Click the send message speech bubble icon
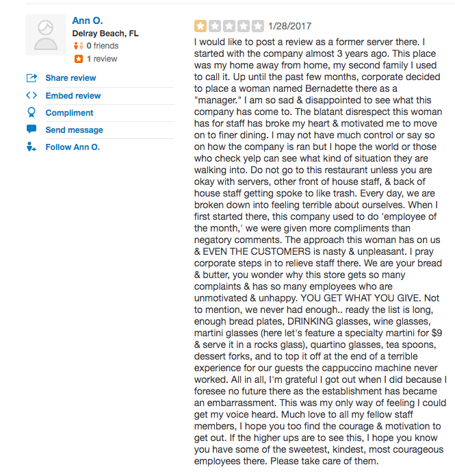Viewport: 455px width, 476px height. click(31, 129)
